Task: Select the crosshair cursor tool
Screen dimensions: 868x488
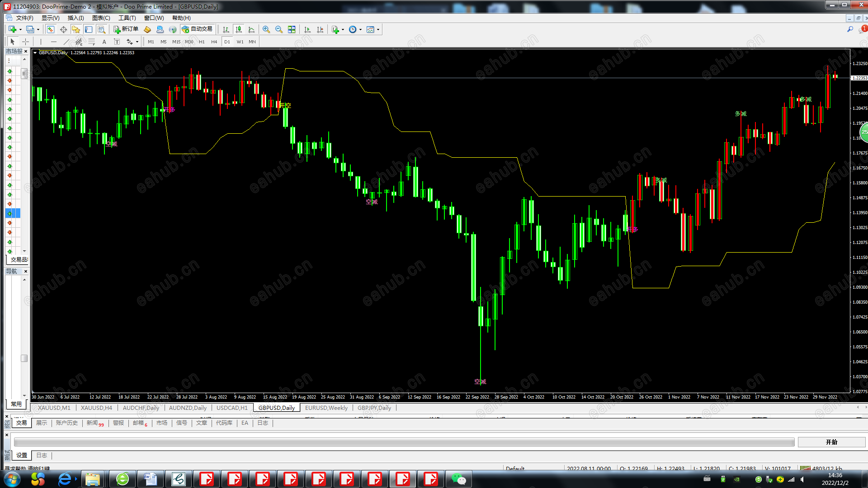Action: [26, 42]
